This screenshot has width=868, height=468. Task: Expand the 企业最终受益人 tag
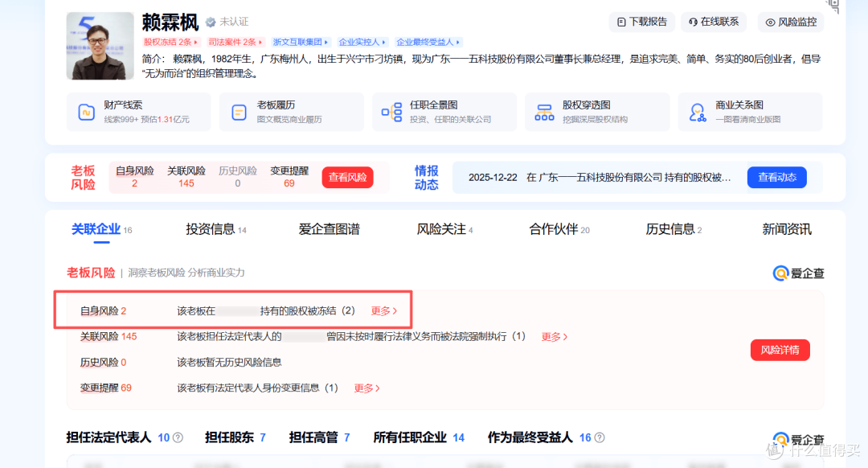(428, 42)
